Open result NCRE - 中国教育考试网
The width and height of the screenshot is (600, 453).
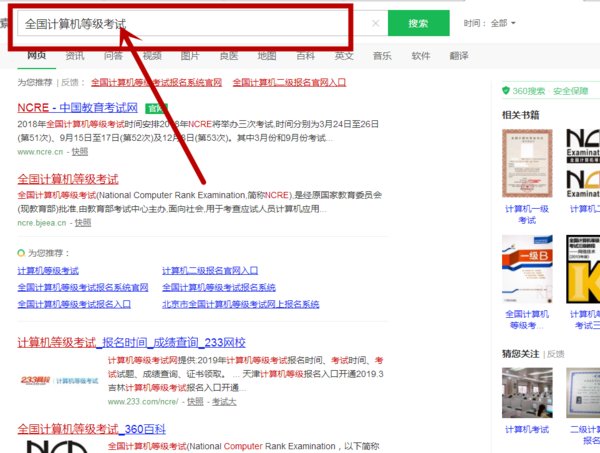78,108
